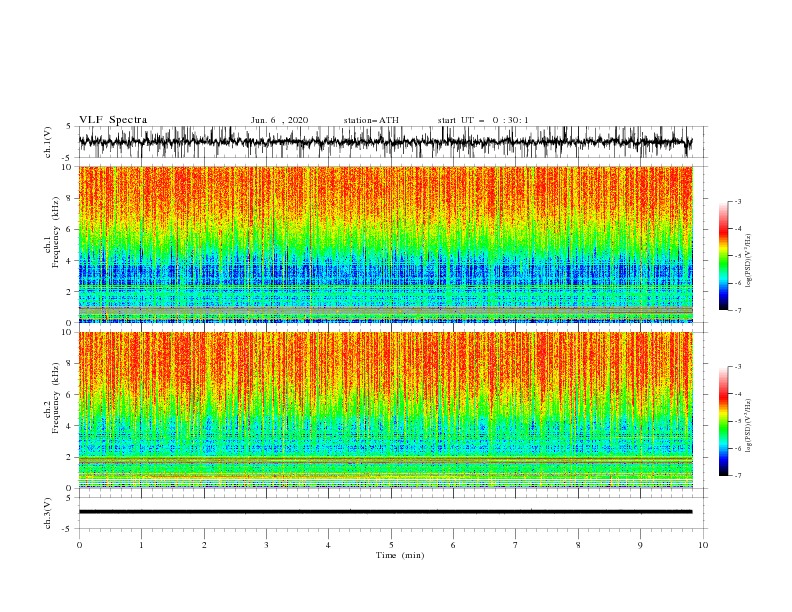
Task: Click the '-3' value atop the ch.1 colorbar
Action: pyautogui.click(x=737, y=201)
